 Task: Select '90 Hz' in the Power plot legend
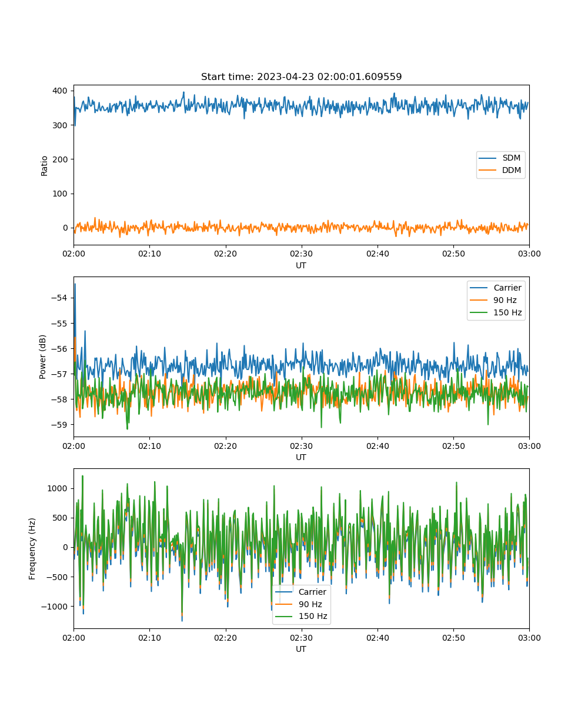click(x=506, y=300)
